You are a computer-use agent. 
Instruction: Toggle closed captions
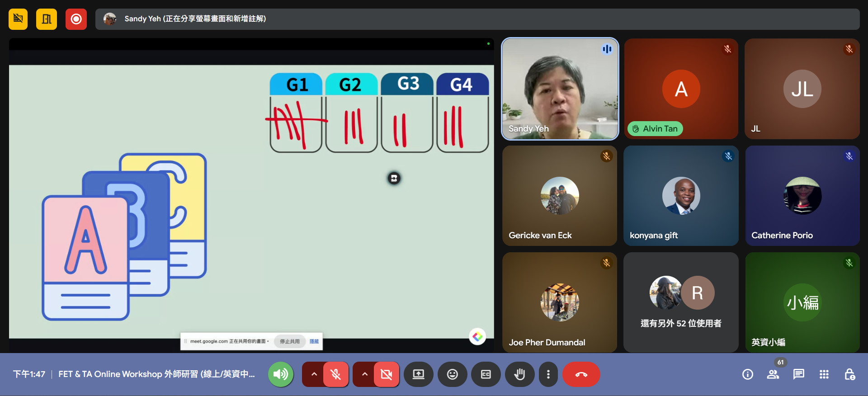coord(486,374)
